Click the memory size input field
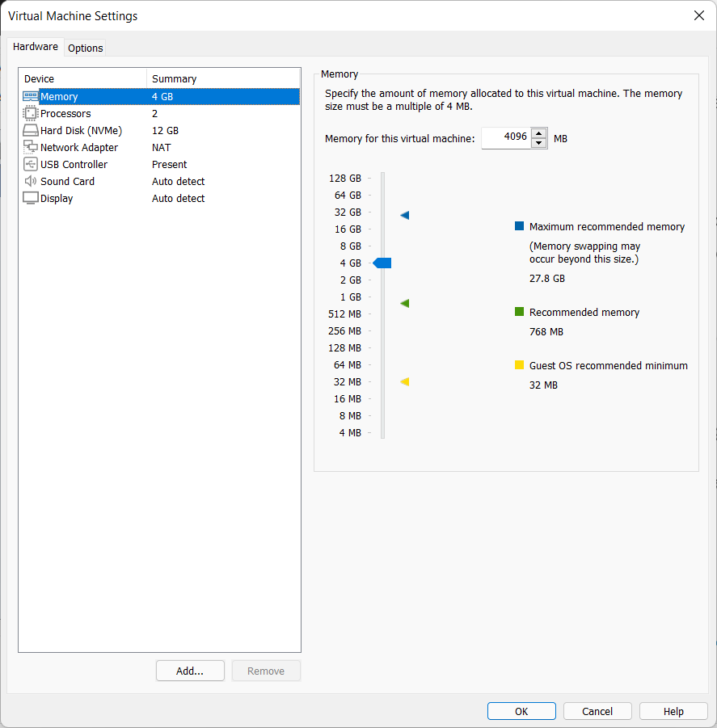 coord(506,138)
